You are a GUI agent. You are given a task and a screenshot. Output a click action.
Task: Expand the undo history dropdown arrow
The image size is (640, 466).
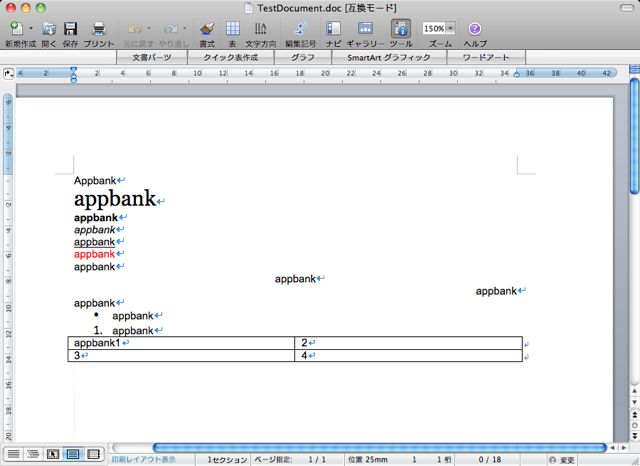[x=149, y=28]
